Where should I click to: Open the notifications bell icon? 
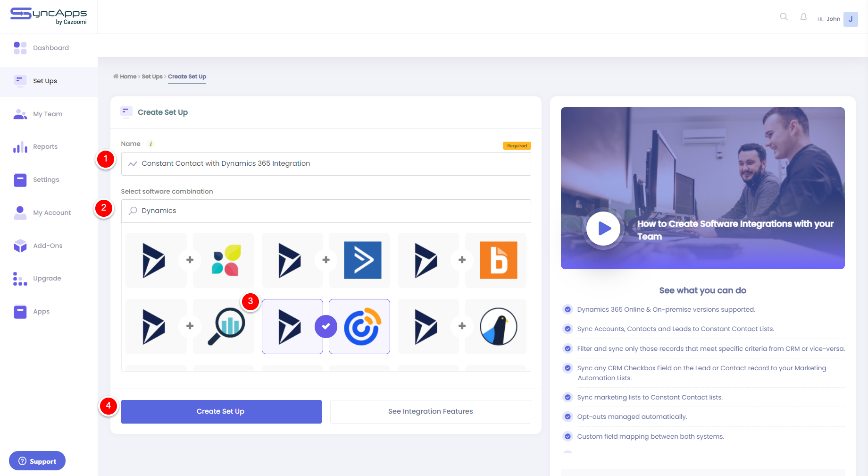tap(803, 17)
